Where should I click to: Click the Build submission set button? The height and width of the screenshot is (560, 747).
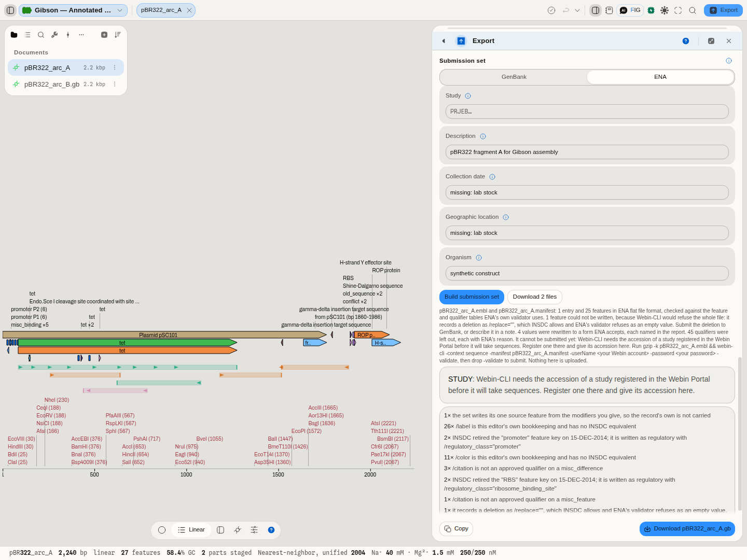472,297
